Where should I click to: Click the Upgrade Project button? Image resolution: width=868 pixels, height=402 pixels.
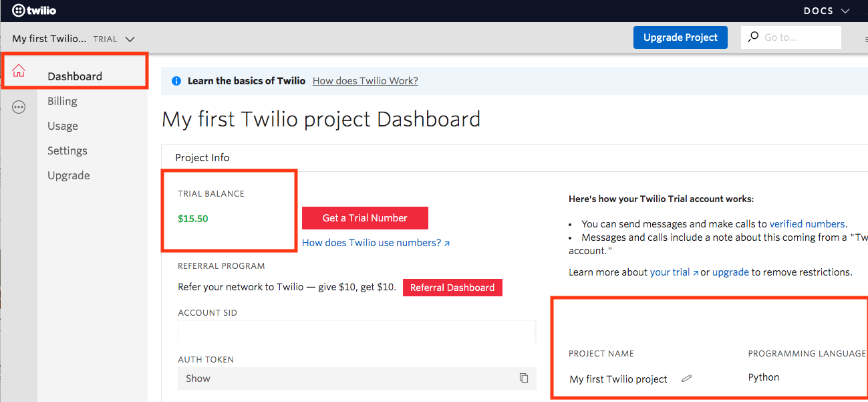(680, 37)
